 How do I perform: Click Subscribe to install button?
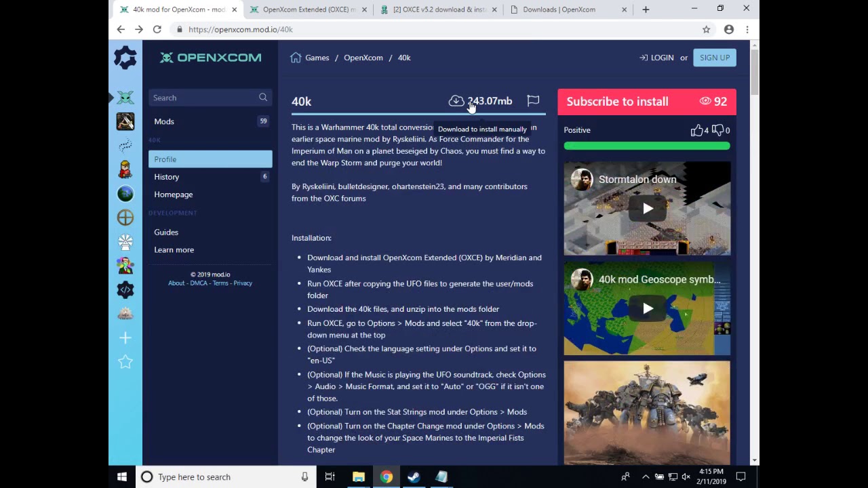click(646, 102)
